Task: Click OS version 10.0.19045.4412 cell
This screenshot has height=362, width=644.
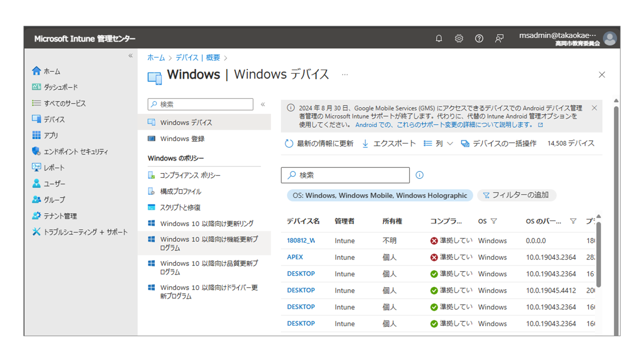Action: point(551,290)
